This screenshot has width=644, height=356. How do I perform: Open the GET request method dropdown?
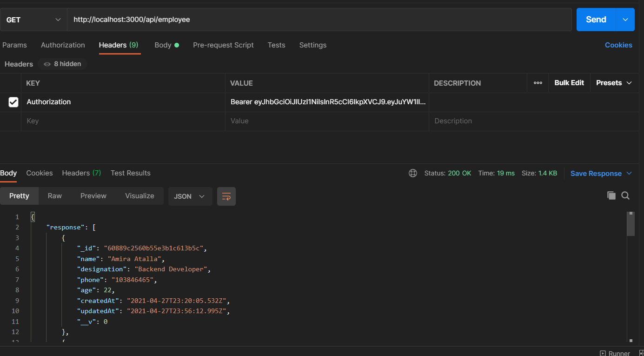coord(33,19)
